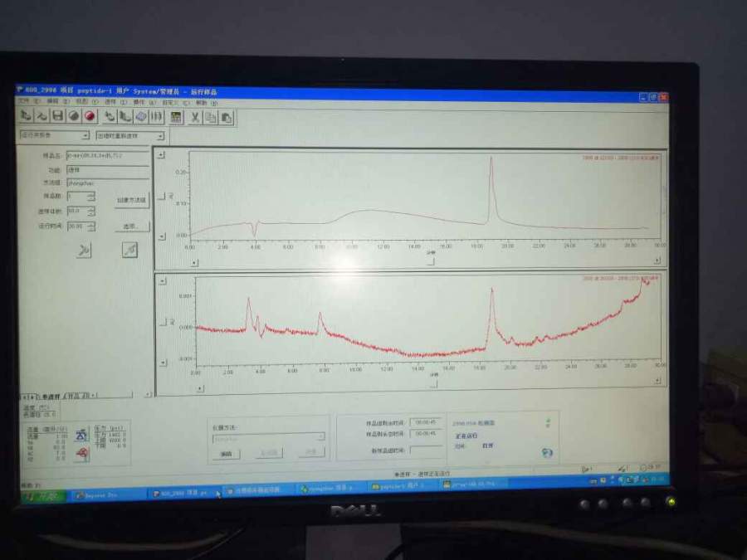This screenshot has height=560, width=747.
Task: Click bottom-right x-axis button of upper chromatogram
Action: 657,260
